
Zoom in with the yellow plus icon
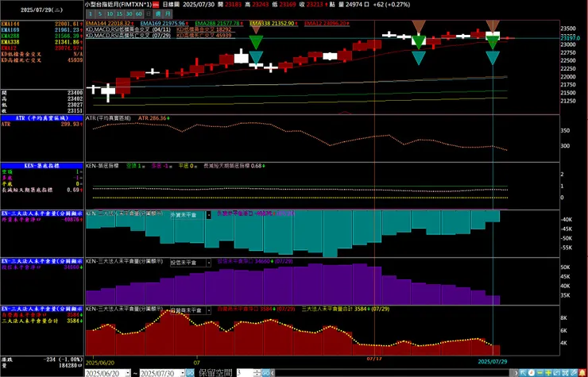tap(548, 373)
